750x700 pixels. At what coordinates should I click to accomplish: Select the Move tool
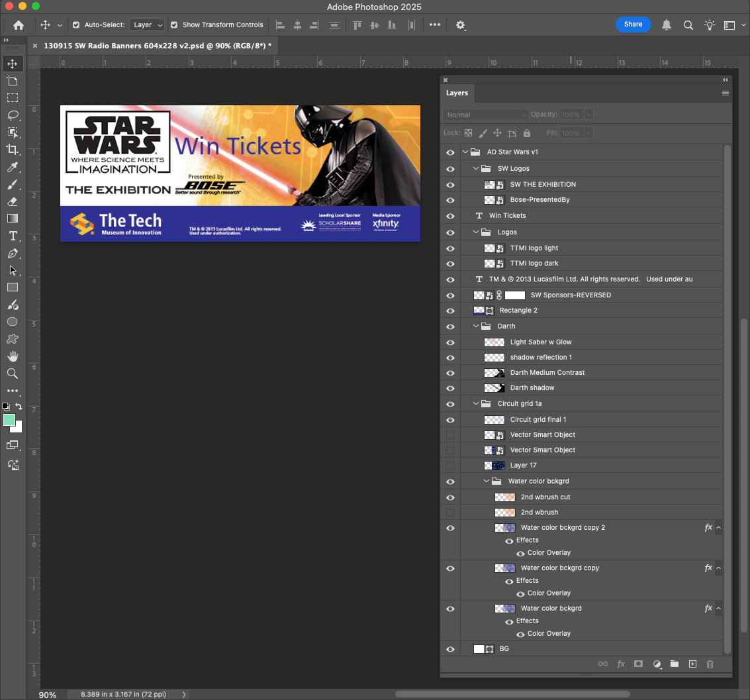tap(13, 64)
